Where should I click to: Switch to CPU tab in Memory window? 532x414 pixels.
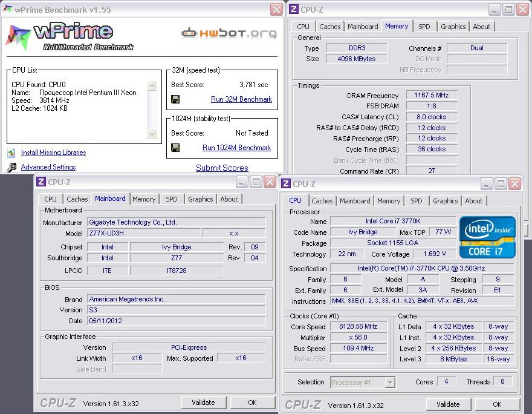tap(303, 27)
